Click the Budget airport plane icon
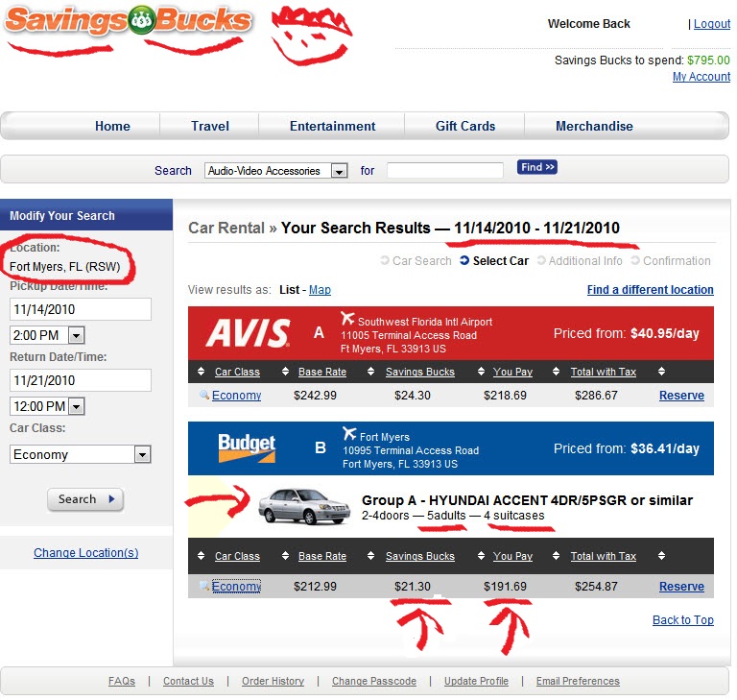 pos(349,433)
